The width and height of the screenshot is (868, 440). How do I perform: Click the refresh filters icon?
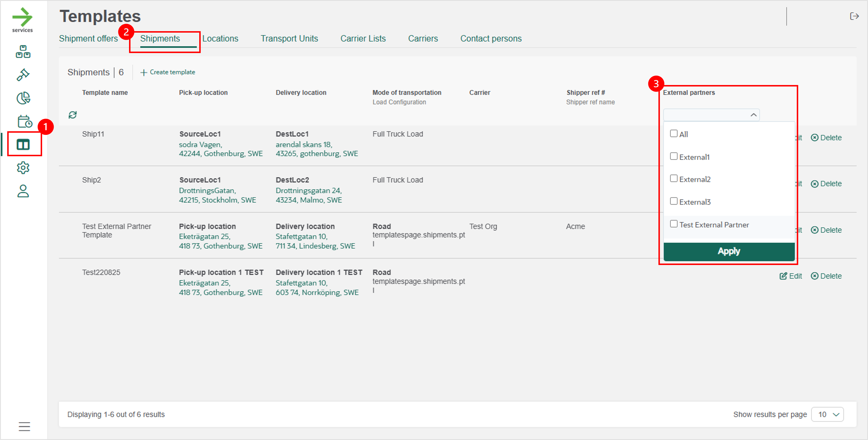72,115
